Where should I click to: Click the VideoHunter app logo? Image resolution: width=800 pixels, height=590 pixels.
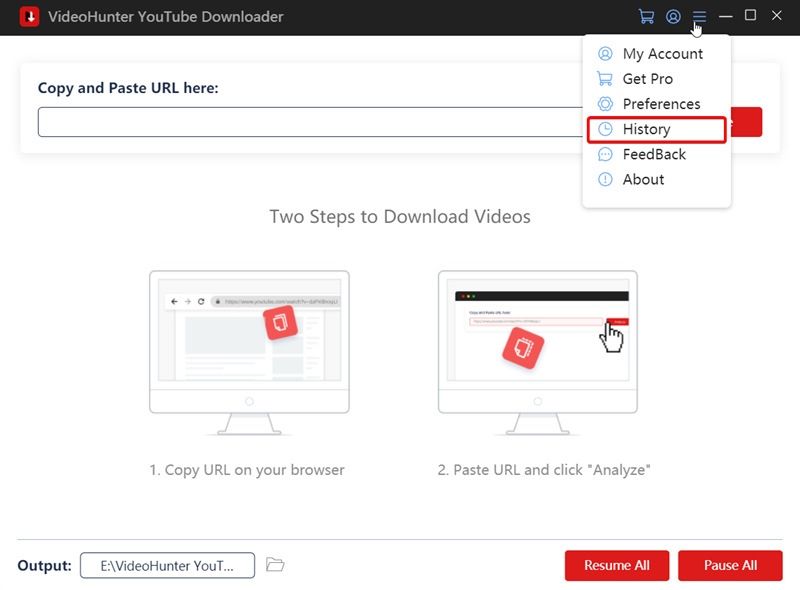[x=30, y=16]
